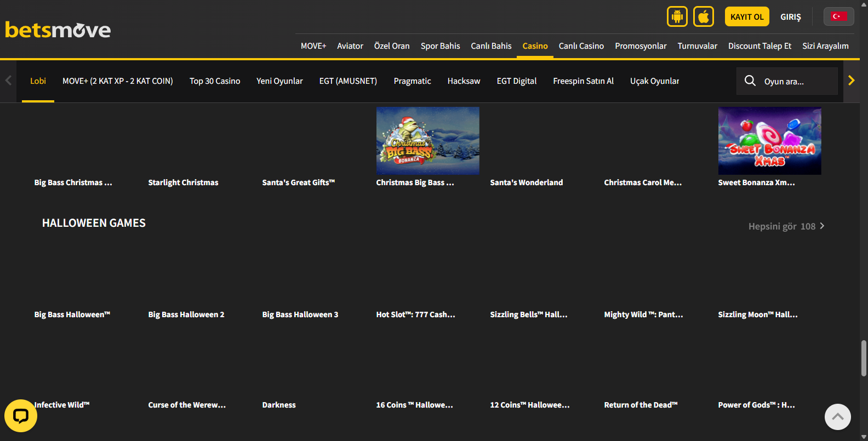Click the Oyun ara search field
Screen dimensions: 868x441
pyautogui.click(x=797, y=82)
